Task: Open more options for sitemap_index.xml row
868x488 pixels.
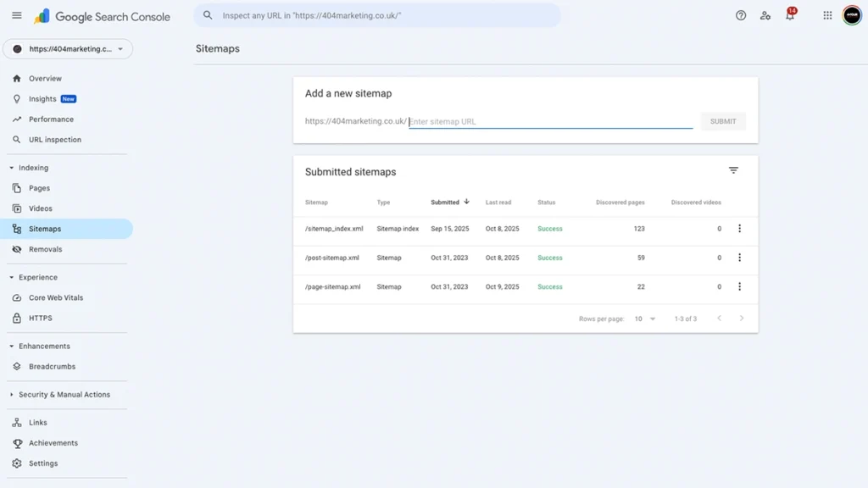Action: [x=739, y=229]
